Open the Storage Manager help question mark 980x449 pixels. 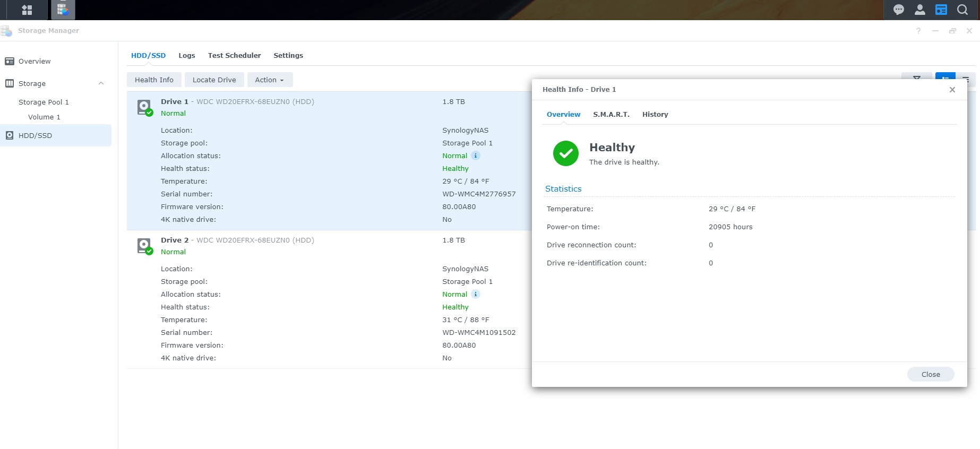pos(918,31)
